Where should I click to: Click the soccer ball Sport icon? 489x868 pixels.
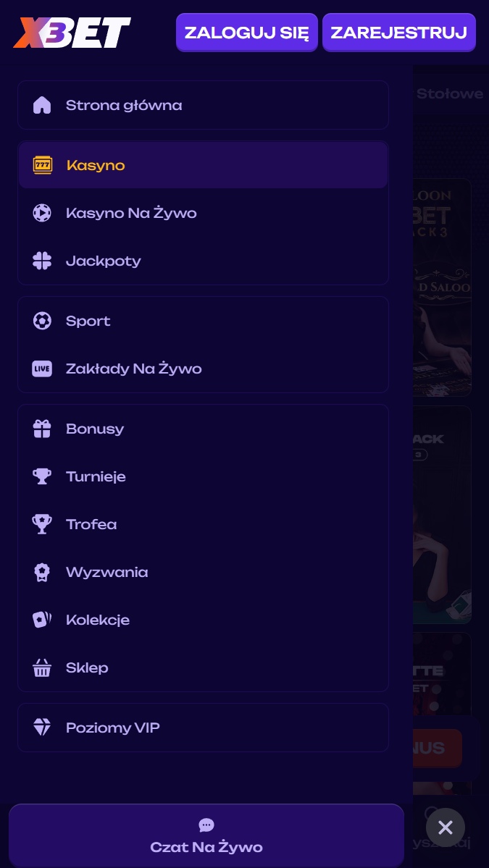tap(42, 321)
